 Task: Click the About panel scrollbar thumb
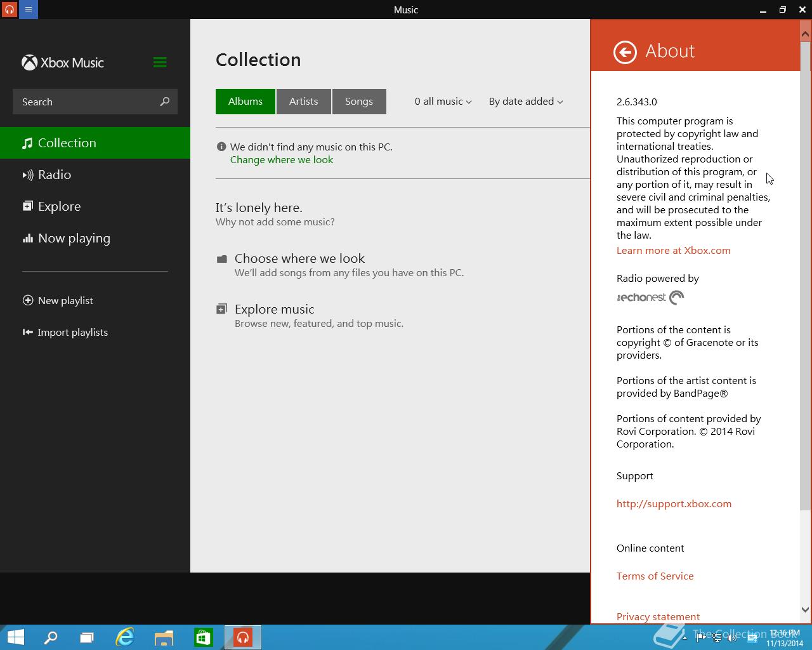[806, 276]
